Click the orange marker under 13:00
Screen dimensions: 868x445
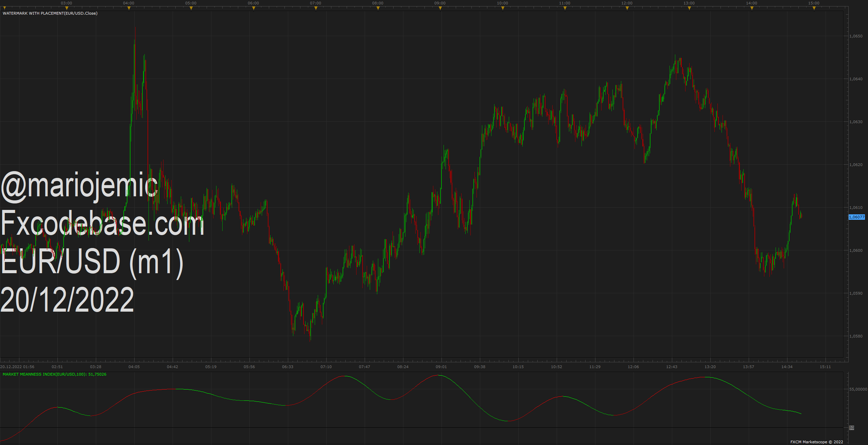(x=689, y=8)
